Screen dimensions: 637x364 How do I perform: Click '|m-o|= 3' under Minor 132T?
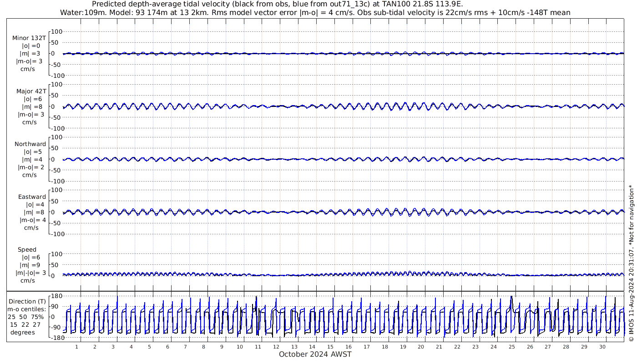pyautogui.click(x=30, y=61)
